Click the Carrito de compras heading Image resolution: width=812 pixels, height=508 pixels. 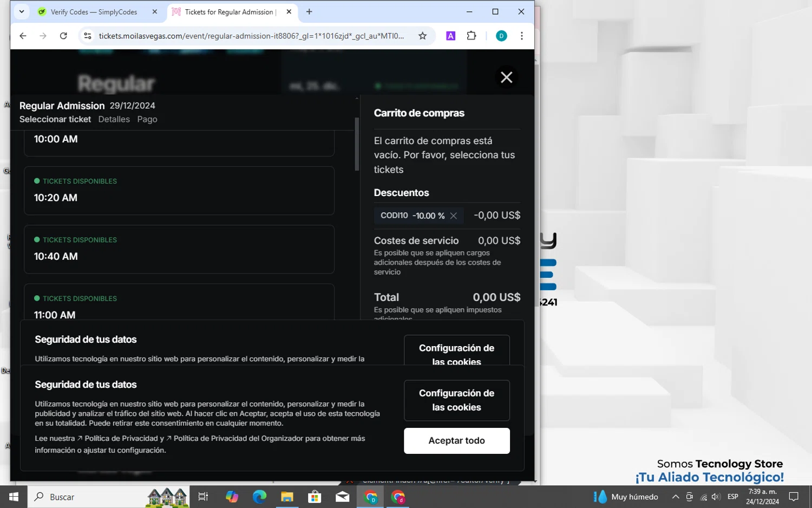(419, 113)
